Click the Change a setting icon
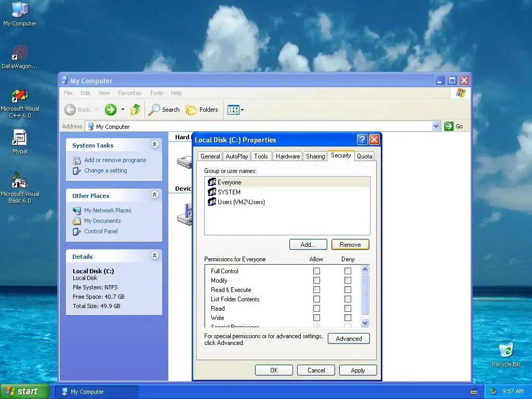This screenshot has width=532, height=399. pyautogui.click(x=77, y=170)
